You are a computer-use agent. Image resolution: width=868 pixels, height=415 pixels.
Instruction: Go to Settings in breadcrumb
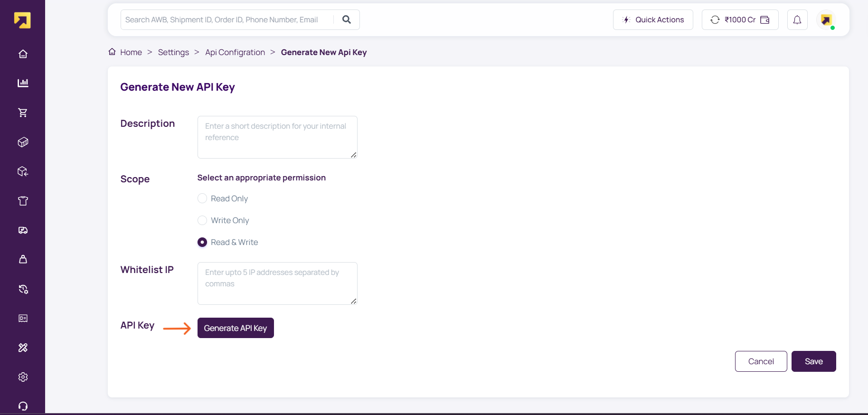[x=173, y=52]
